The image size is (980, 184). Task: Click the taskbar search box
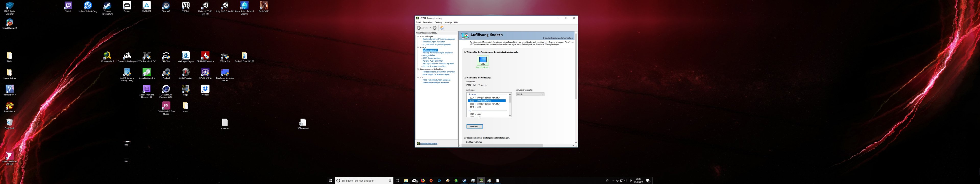coord(364,181)
